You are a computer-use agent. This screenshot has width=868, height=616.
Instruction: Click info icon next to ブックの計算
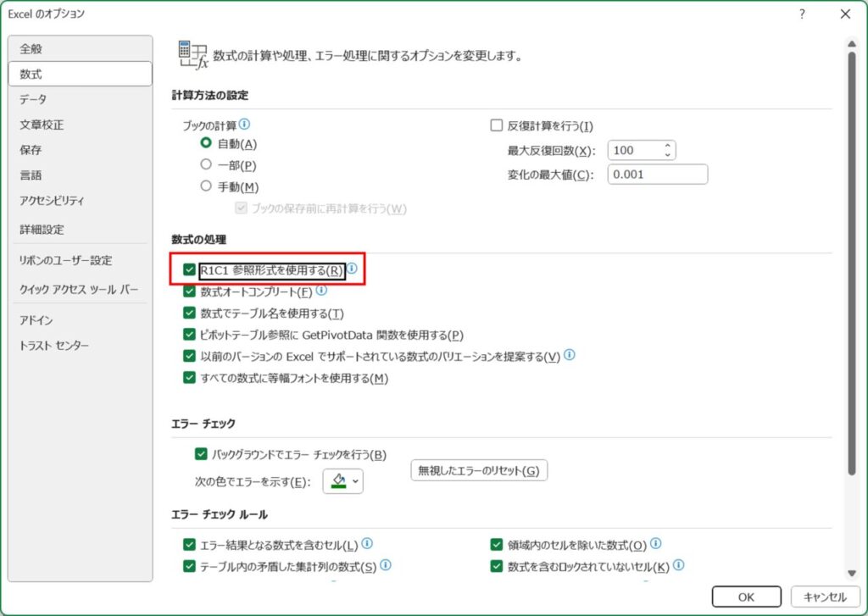244,124
